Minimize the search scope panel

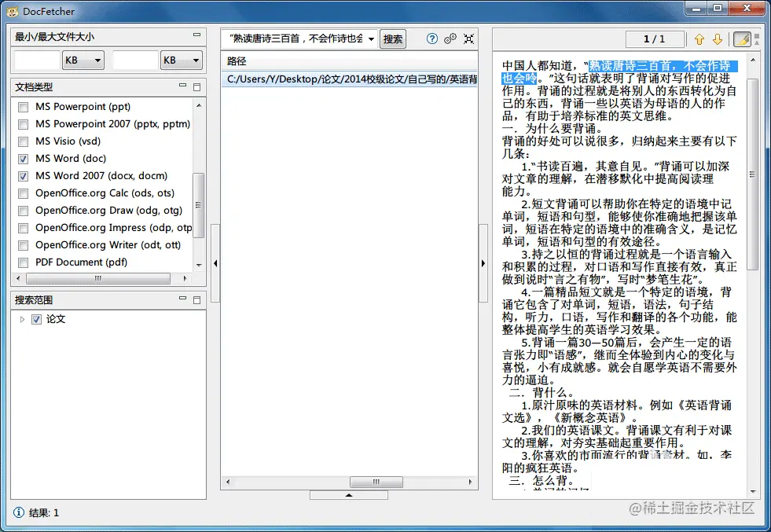183,299
